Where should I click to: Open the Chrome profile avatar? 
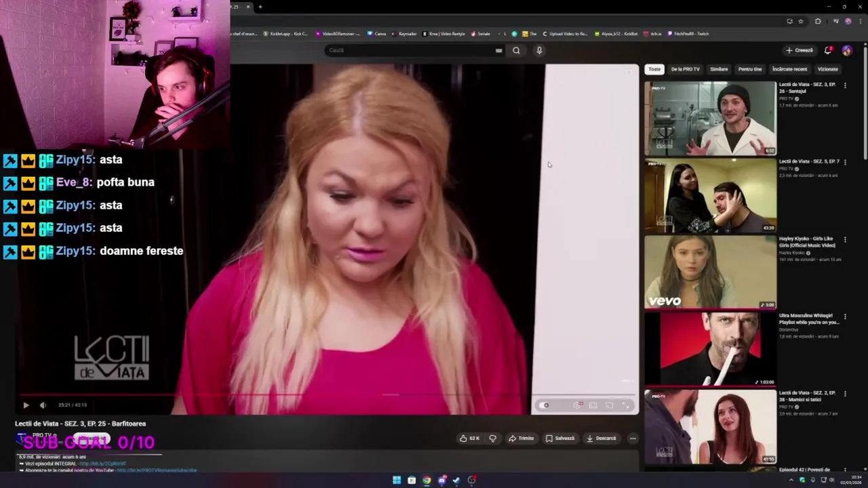pyautogui.click(x=848, y=21)
